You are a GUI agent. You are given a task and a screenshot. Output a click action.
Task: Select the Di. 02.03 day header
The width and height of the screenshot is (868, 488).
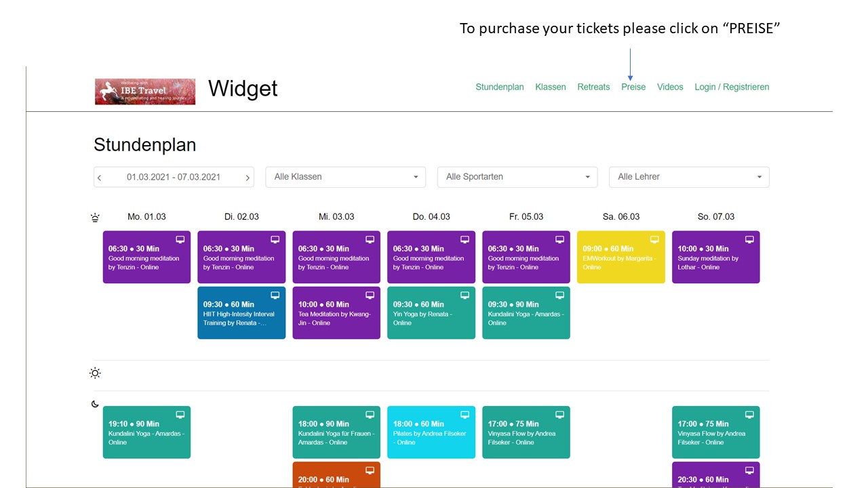(x=241, y=217)
